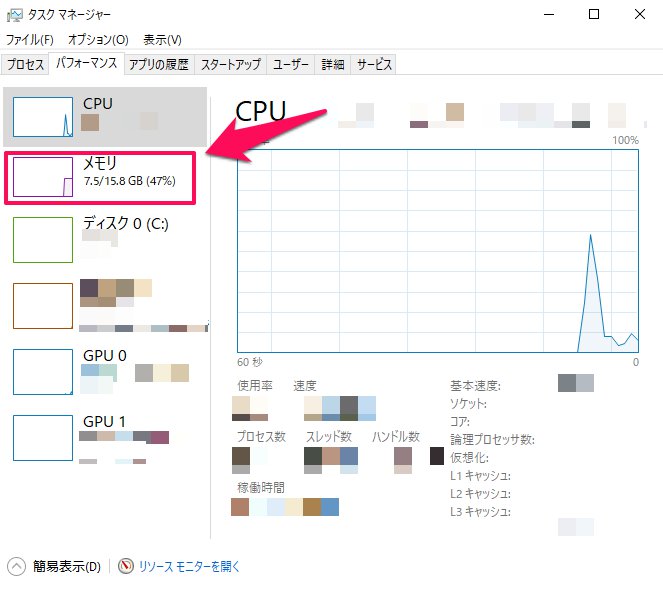The image size is (663, 590).
Task: Select the GPU 1 graph thumbnail
Action: point(43,438)
